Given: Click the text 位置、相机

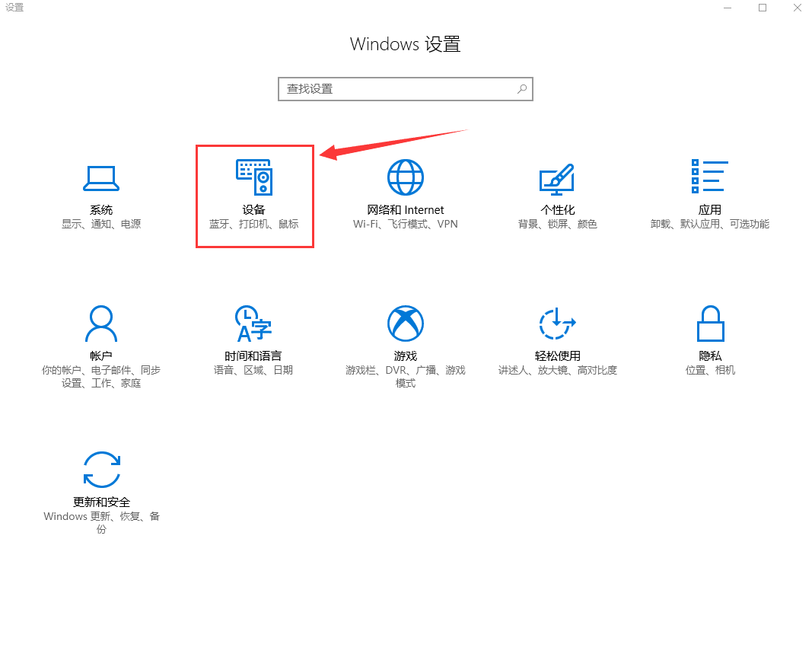Looking at the screenshot, I should (x=710, y=370).
